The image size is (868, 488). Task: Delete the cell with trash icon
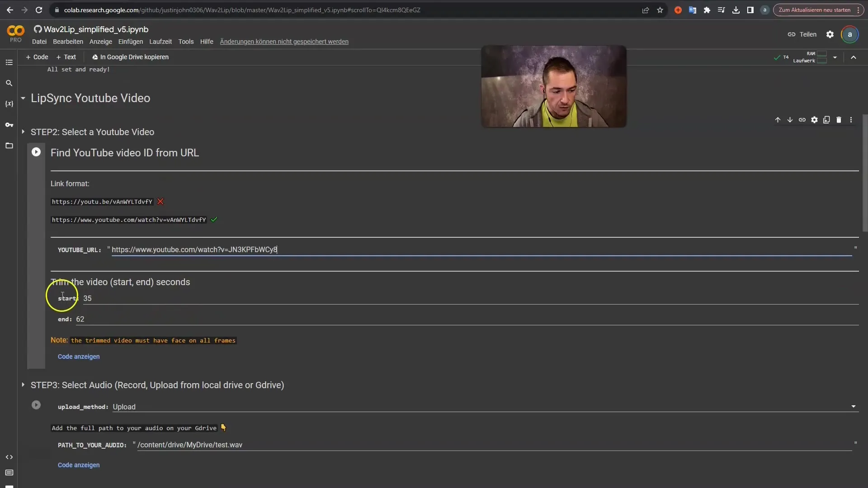pyautogui.click(x=839, y=120)
